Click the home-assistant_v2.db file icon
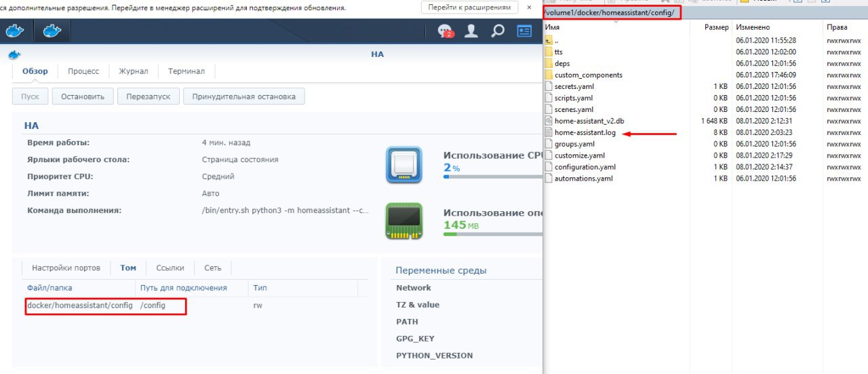 click(x=549, y=121)
